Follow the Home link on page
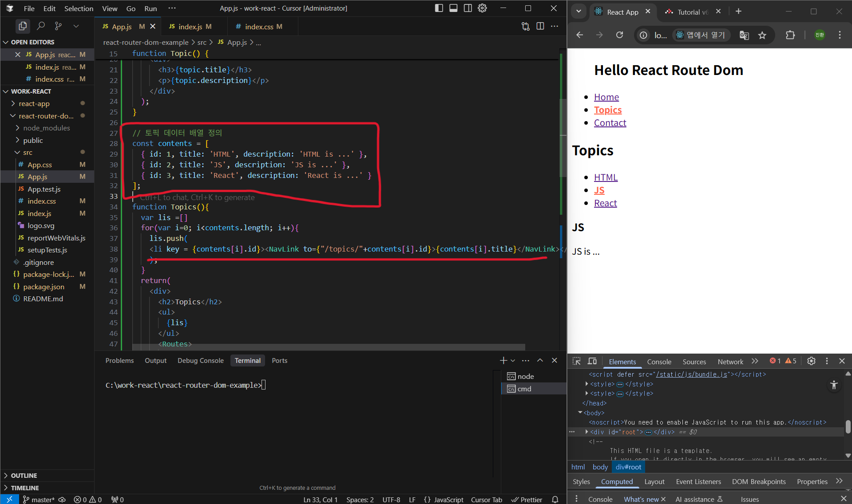Image resolution: width=852 pixels, height=504 pixels. 606,97
